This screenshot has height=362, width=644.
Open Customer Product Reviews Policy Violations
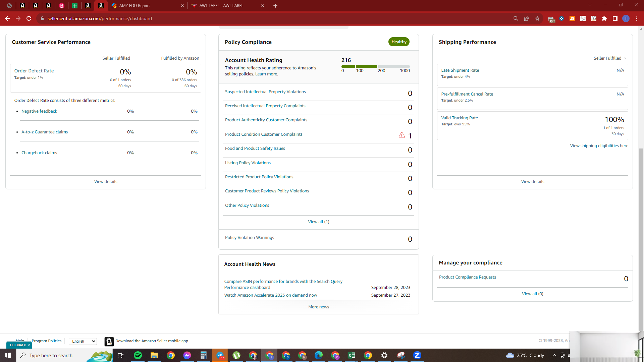point(267,191)
